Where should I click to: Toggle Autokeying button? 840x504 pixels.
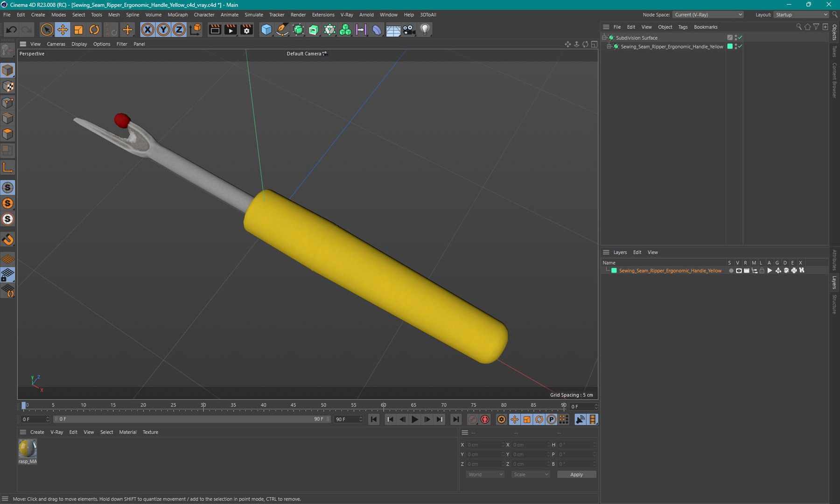pos(485,420)
